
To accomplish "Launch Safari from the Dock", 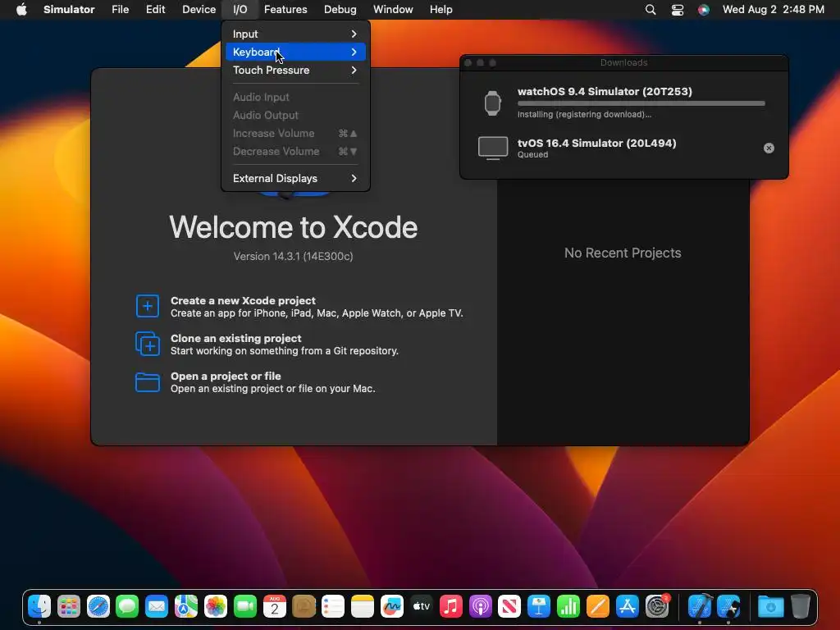I will (x=98, y=606).
